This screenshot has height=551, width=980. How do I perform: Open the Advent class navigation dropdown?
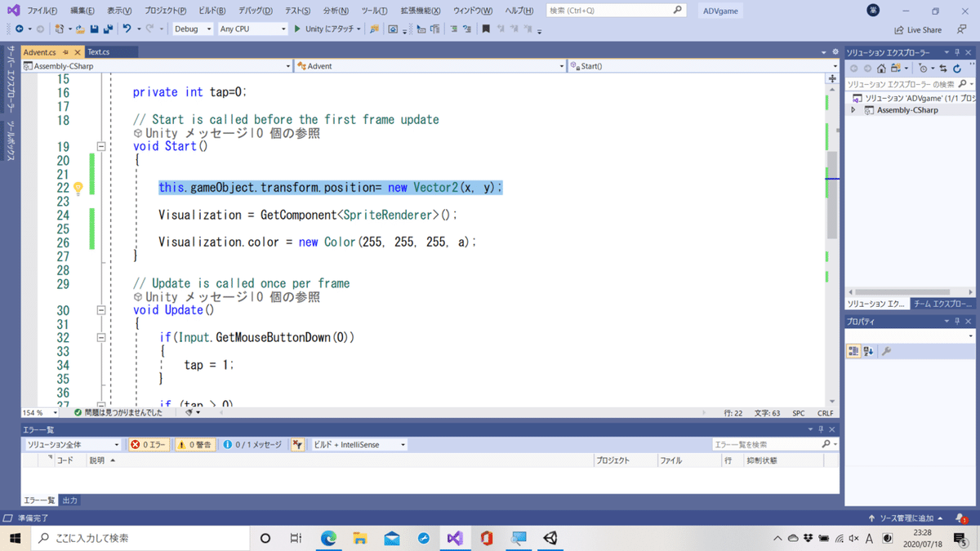(430, 66)
